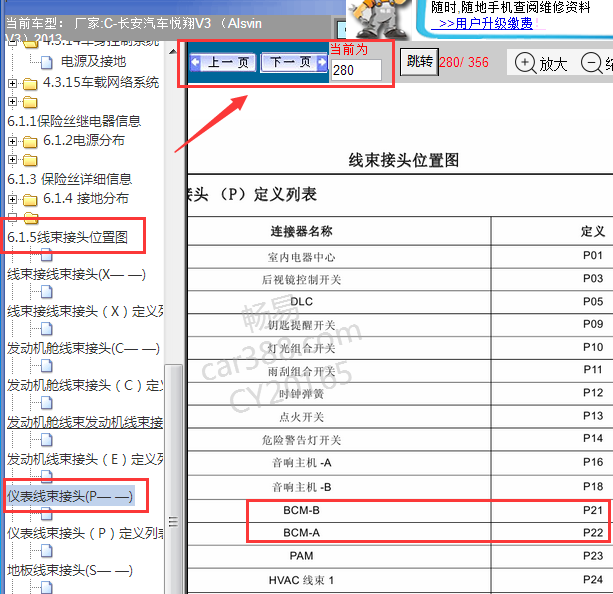This screenshot has width=613, height=594.
Task: Select 仪表线束接头(P— —) tree item
Action: tap(70, 496)
